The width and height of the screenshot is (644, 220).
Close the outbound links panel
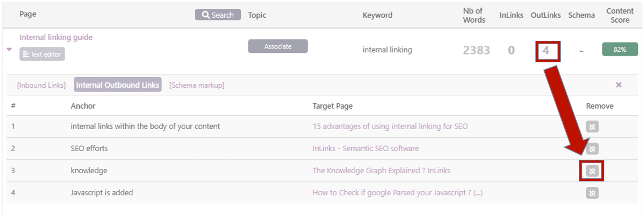tap(619, 85)
